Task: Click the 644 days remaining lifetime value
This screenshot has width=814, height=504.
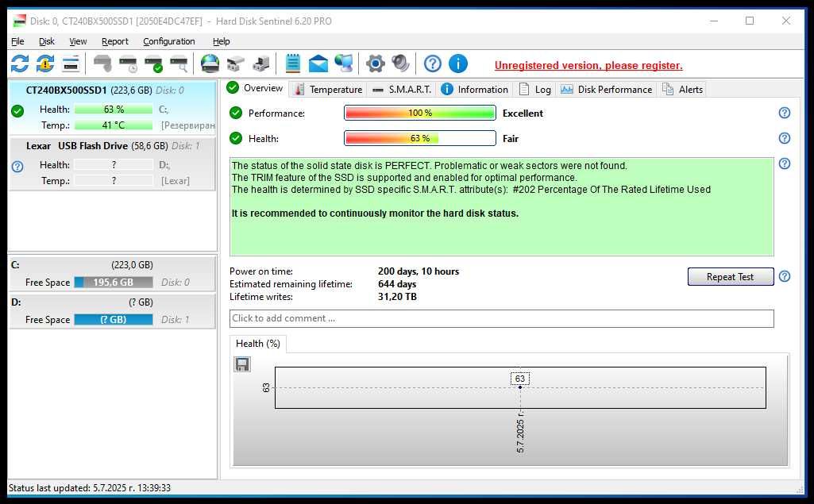Action: tap(397, 284)
